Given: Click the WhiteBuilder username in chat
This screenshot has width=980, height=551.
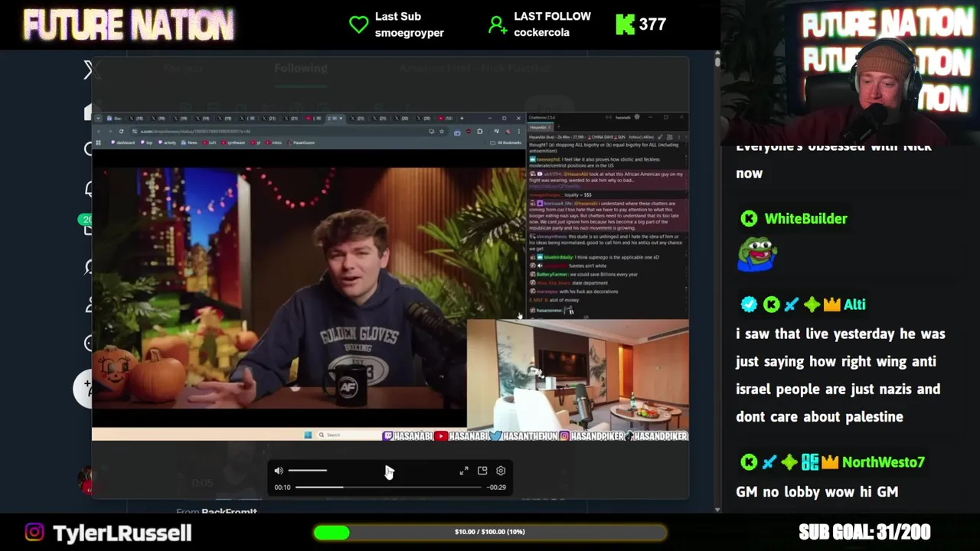Looking at the screenshot, I should click(805, 219).
